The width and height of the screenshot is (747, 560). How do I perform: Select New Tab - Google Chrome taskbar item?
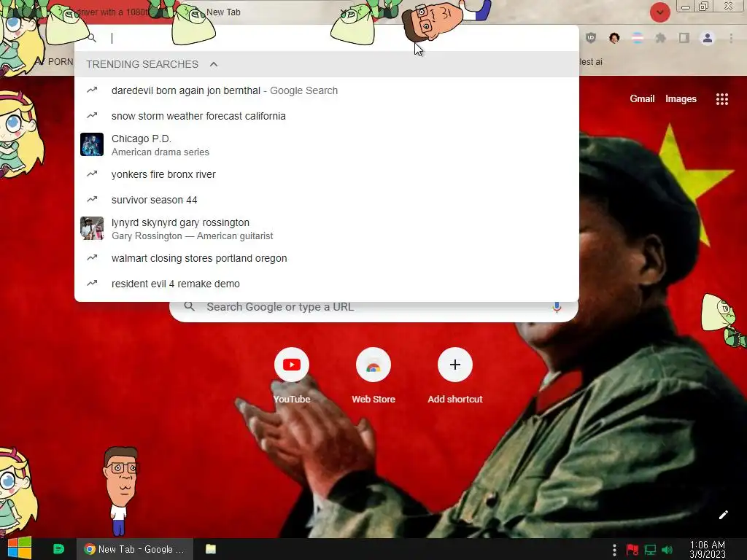tap(135, 549)
